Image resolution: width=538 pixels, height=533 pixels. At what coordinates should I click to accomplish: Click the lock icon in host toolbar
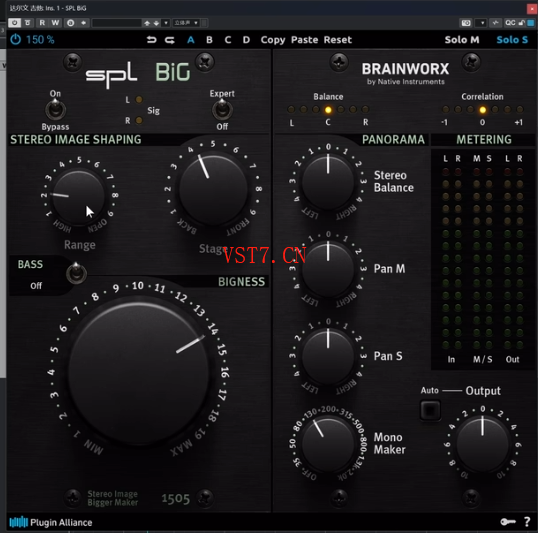pyautogui.click(x=522, y=23)
